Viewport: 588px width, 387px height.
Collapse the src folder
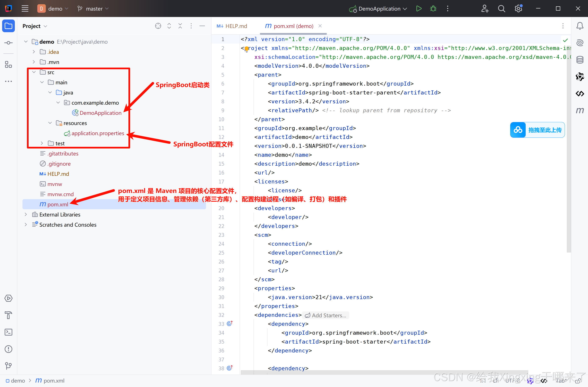click(x=34, y=72)
